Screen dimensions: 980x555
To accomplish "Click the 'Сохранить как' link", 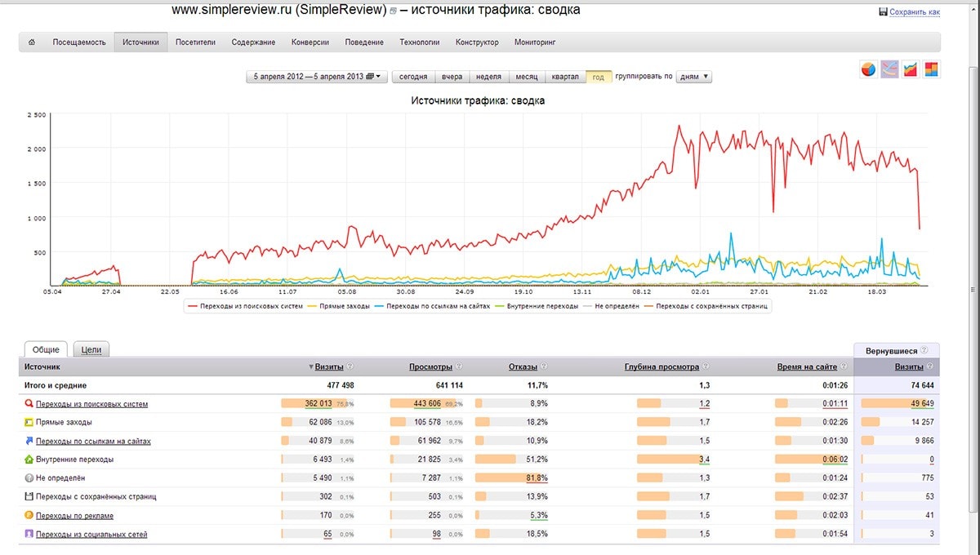I will pyautogui.click(x=915, y=12).
